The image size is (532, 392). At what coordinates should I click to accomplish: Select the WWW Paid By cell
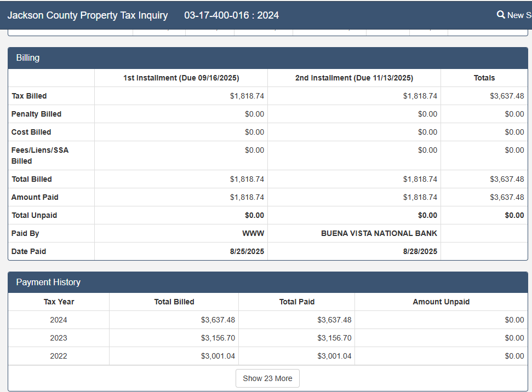[253, 233]
